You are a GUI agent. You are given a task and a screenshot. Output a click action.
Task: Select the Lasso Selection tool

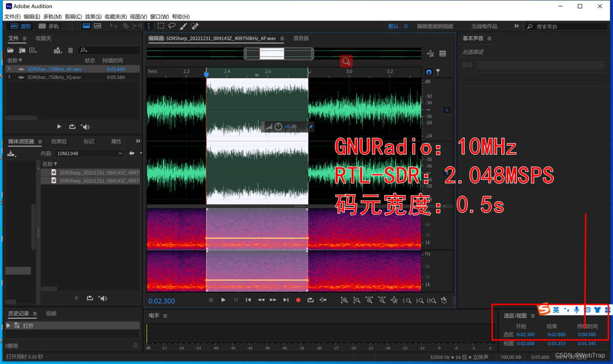[x=172, y=26]
